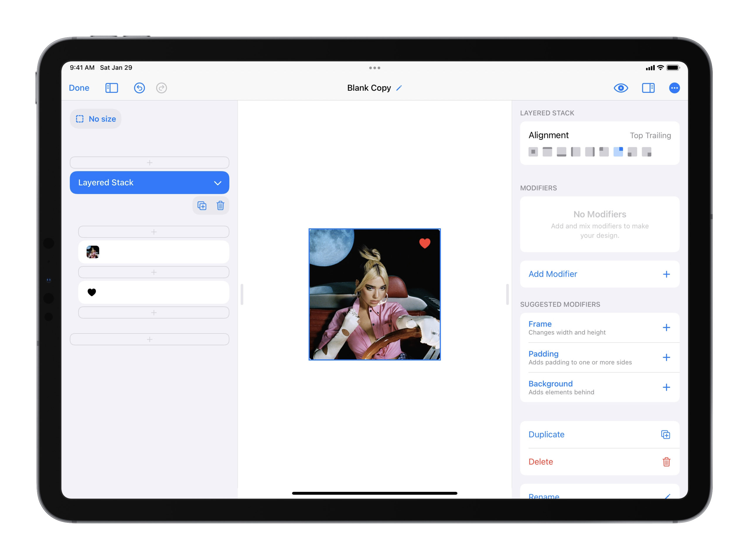Tap the Done button
This screenshot has width=750, height=560.
click(79, 88)
